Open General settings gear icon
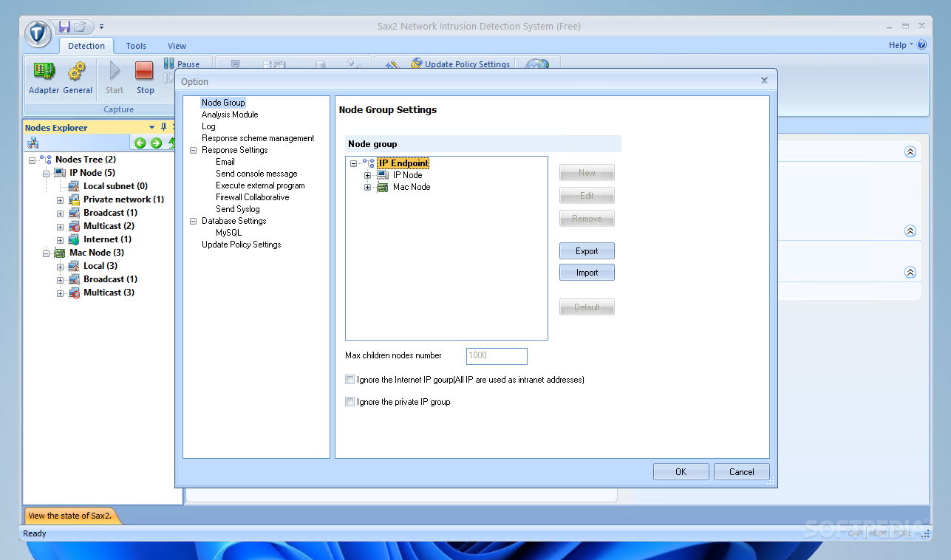 point(78,78)
